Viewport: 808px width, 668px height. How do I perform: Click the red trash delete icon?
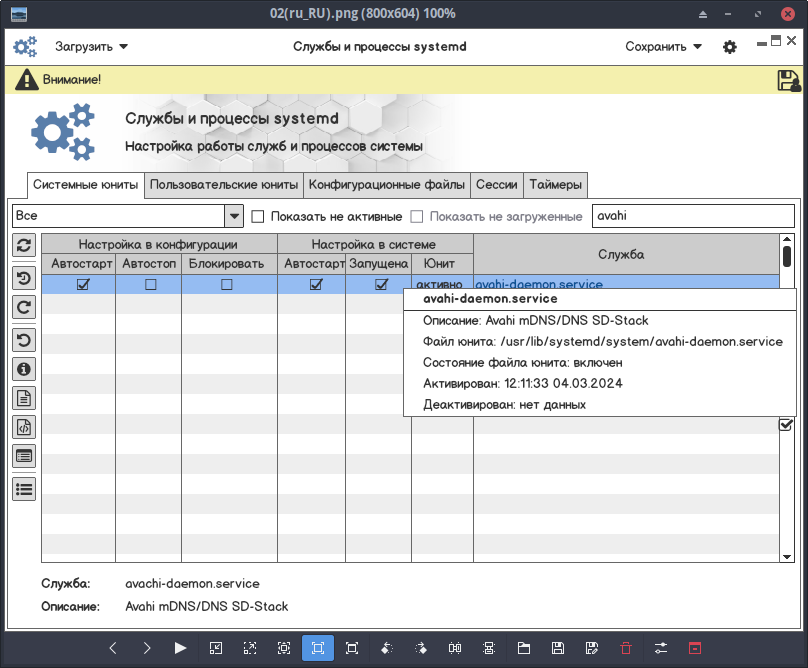click(626, 648)
